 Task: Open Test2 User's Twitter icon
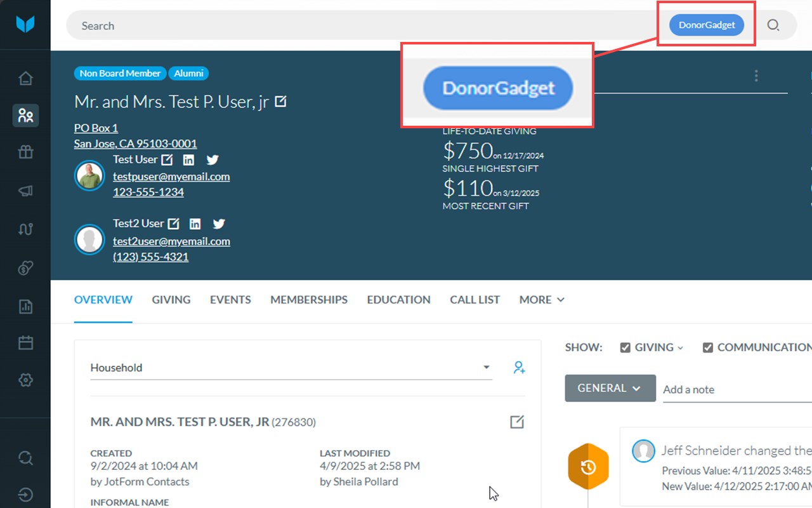tap(219, 224)
